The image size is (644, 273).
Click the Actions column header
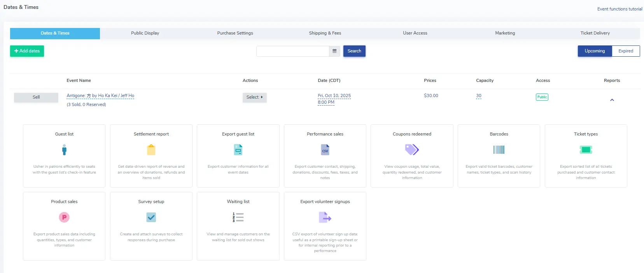pos(250,80)
